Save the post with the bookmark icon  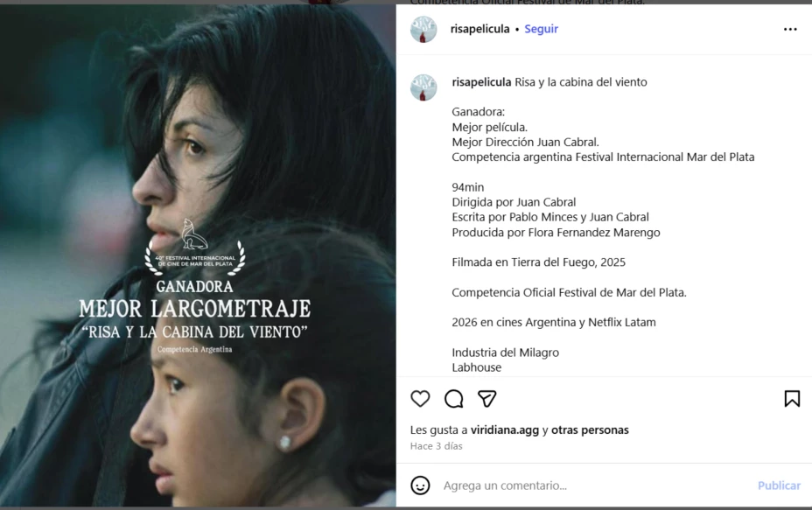792,399
